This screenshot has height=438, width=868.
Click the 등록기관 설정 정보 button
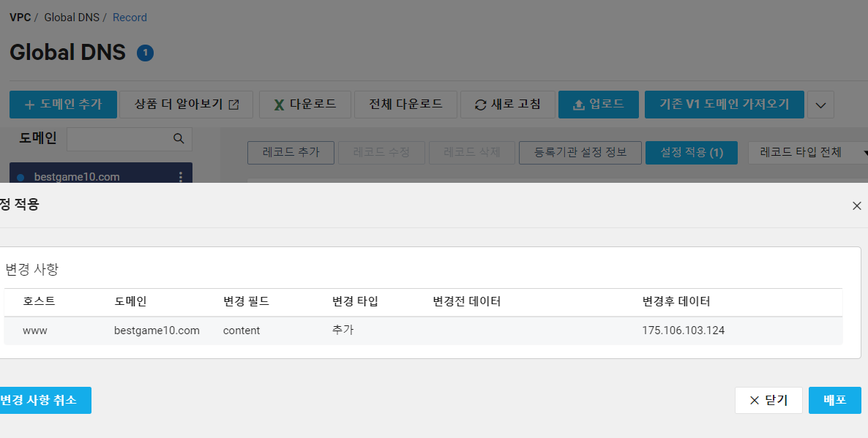click(x=580, y=152)
